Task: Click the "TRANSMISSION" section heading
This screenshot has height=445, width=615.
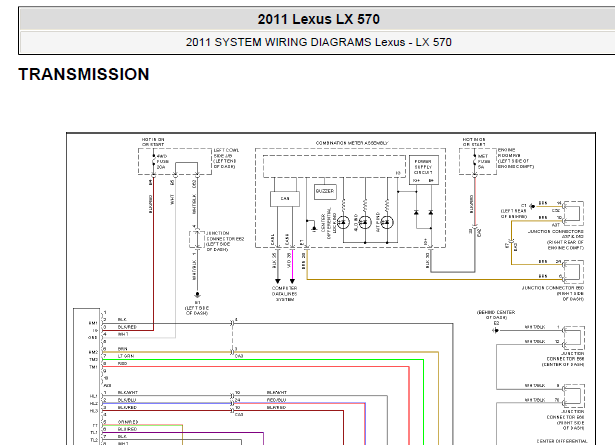Action: 84,74
